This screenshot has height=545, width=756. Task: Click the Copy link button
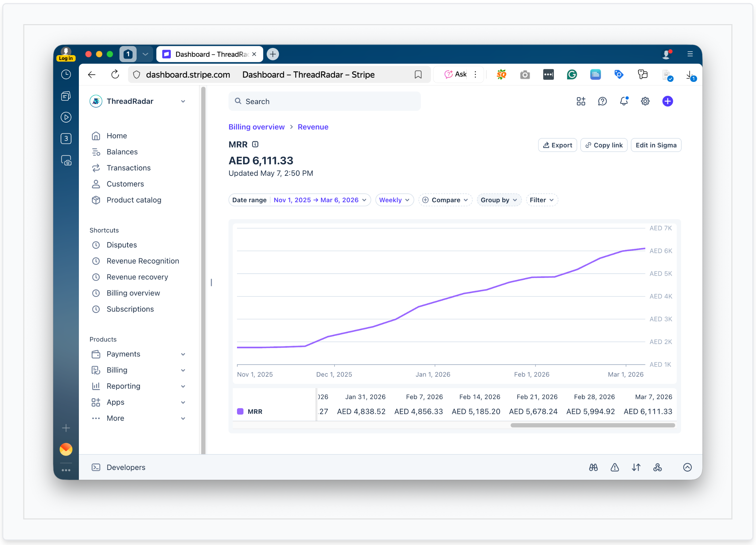(604, 145)
